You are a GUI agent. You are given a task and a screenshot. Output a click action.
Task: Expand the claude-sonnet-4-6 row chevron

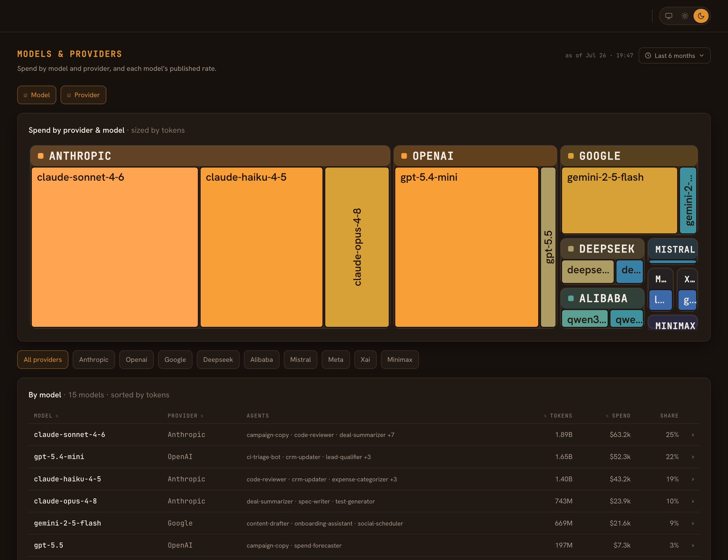pos(693,435)
